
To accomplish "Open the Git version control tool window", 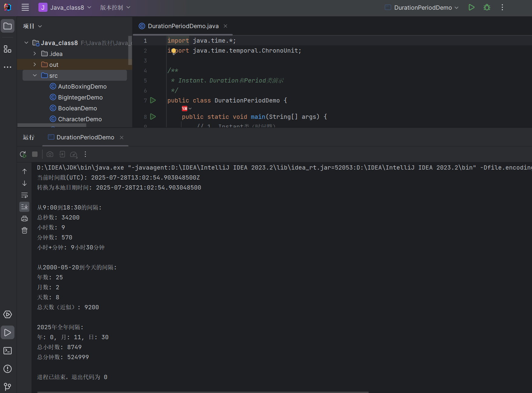I will coord(8,386).
